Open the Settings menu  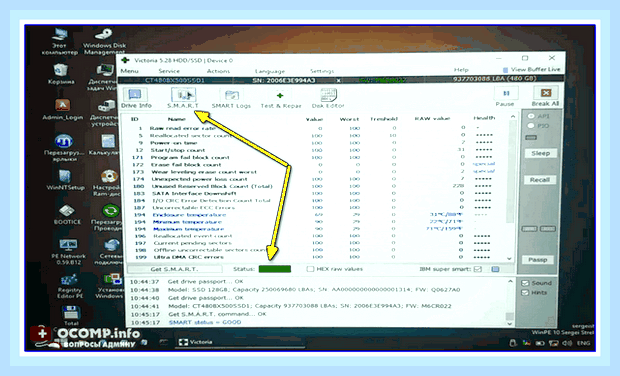pyautogui.click(x=322, y=71)
